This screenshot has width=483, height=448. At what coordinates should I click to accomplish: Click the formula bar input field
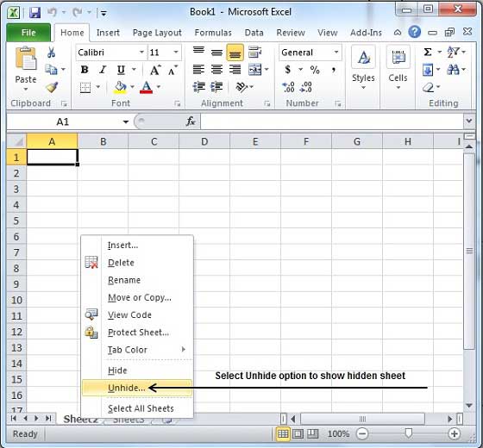pos(332,121)
